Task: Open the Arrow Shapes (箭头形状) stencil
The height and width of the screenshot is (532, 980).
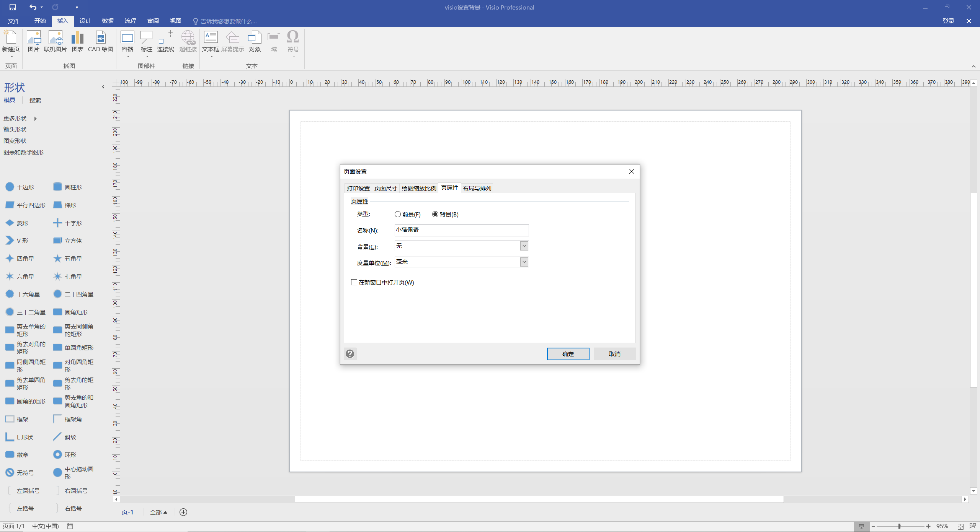Action: coord(15,130)
